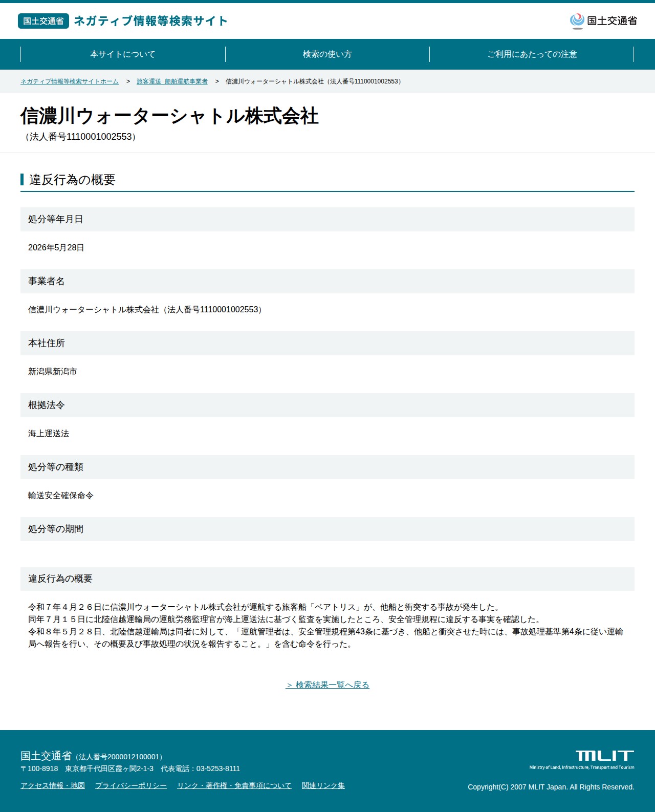Screen dimensions: 655x812
Task: Open the ネガティブ情報等検索サイト title link
Action: 151,21
